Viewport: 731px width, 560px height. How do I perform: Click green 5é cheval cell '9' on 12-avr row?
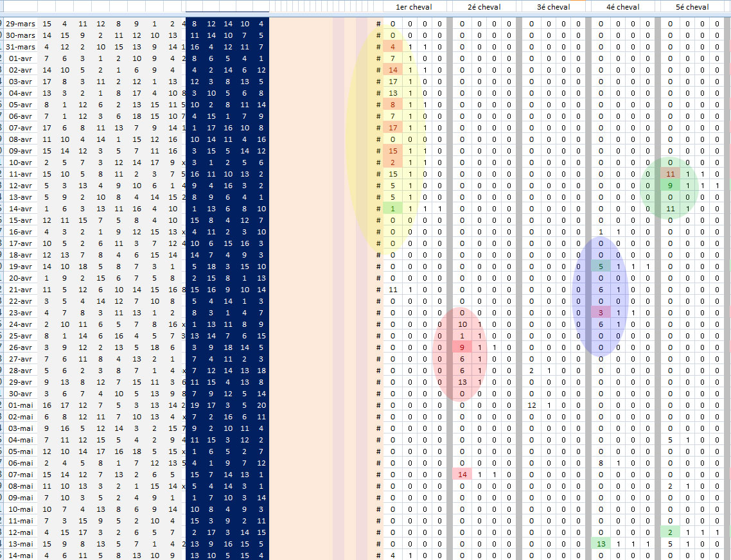[670, 186]
